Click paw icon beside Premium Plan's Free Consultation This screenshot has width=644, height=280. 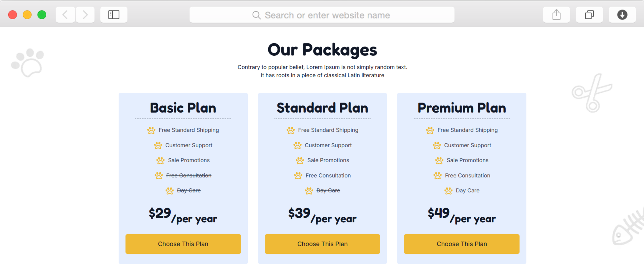coord(437,176)
